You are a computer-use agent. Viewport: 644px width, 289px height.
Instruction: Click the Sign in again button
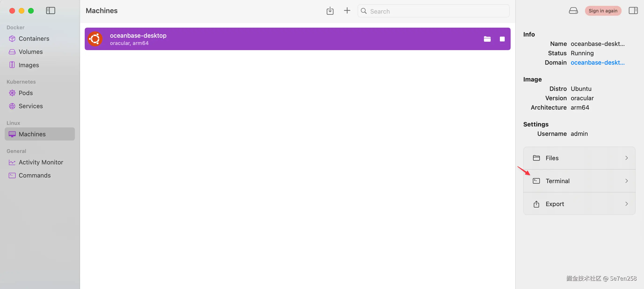[603, 11]
